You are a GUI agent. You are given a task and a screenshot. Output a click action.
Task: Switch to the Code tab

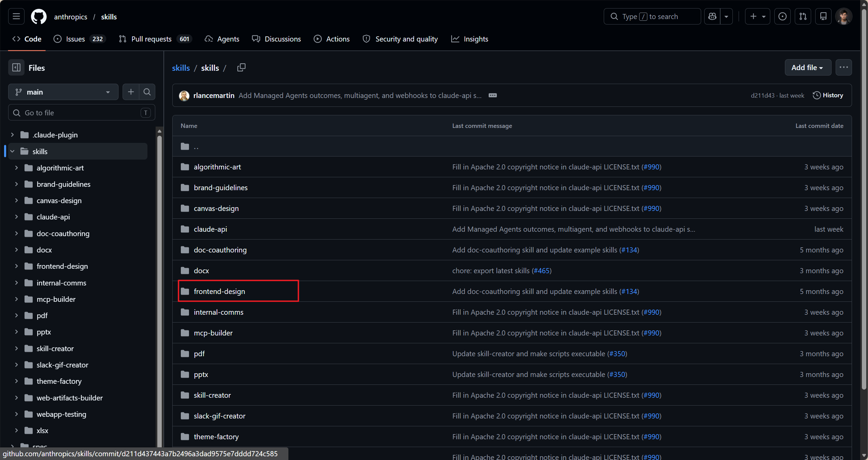(x=27, y=39)
